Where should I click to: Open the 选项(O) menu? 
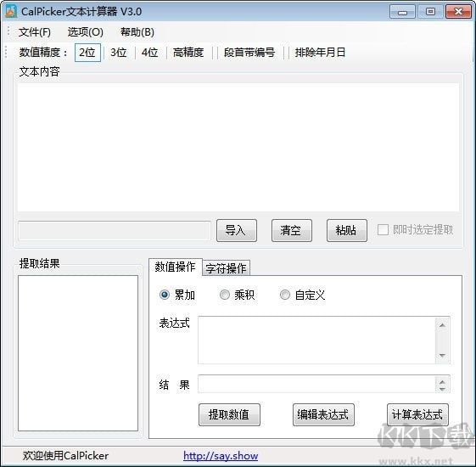pos(86,32)
